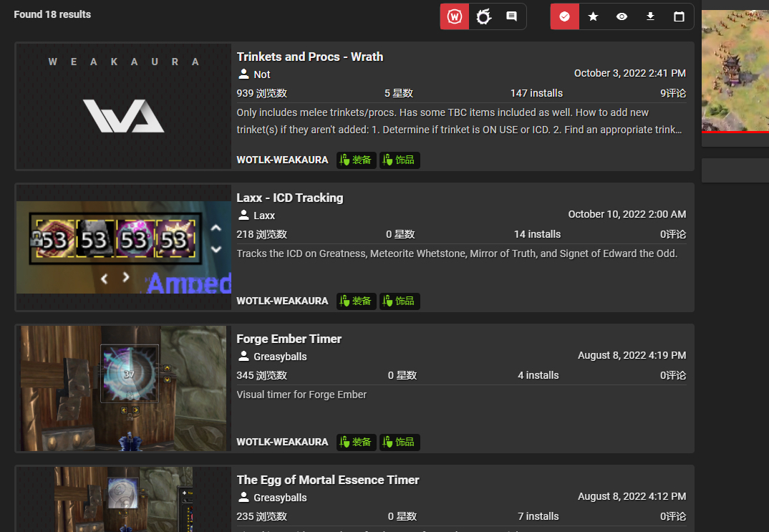Click the 装备 tag on Forge Ember Timer

tap(356, 442)
